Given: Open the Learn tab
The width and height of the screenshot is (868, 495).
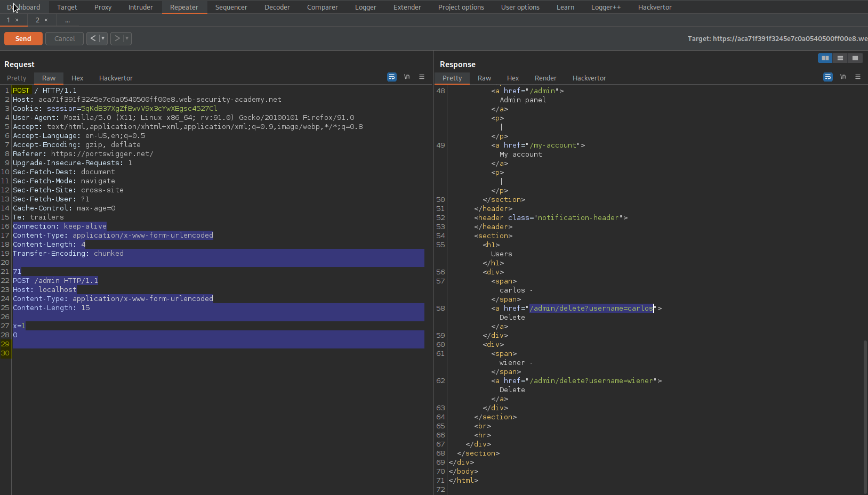Looking at the screenshot, I should (x=566, y=7).
